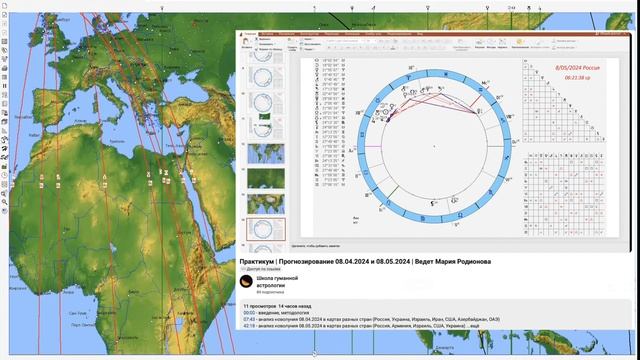Select the world map slide thumbnail
This screenshot has height=360, width=640.
266,153
